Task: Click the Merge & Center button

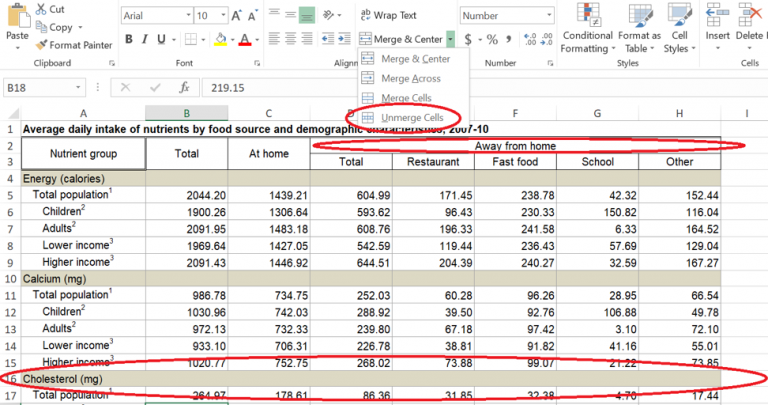Action: [401, 39]
